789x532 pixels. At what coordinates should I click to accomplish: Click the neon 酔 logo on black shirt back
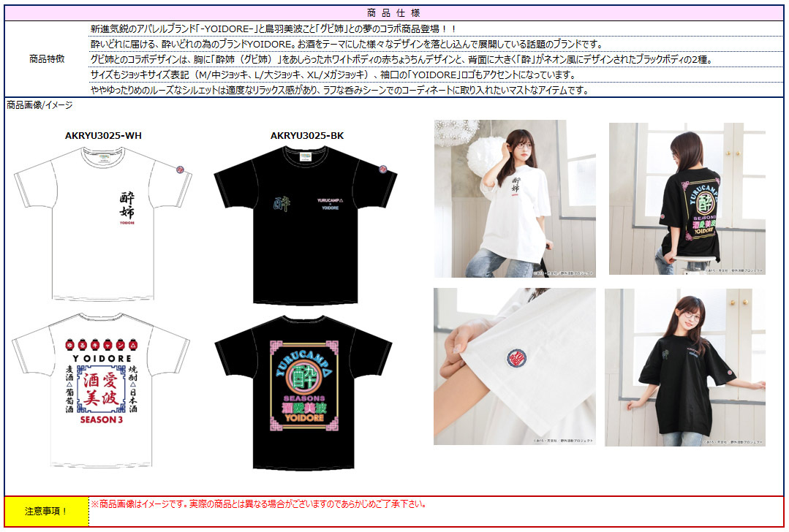point(304,376)
